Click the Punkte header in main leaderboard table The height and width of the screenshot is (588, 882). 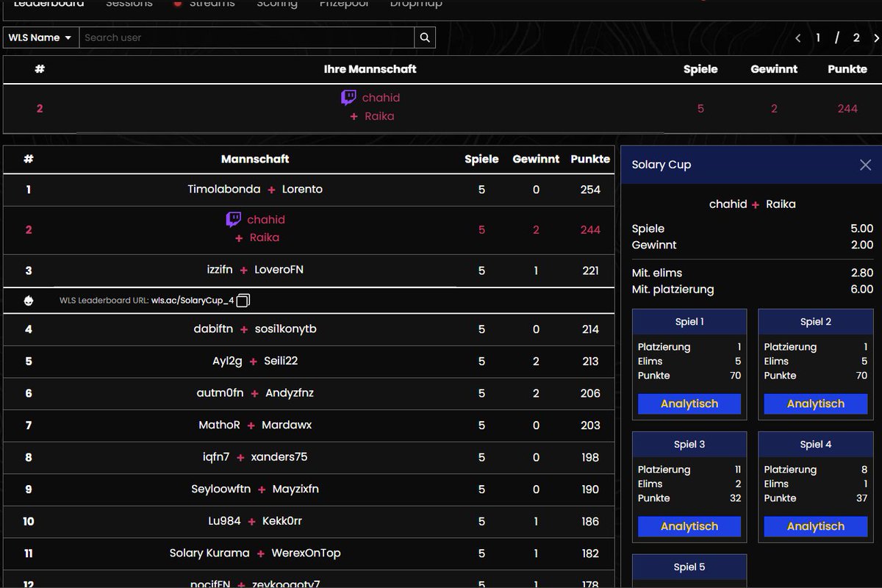590,159
